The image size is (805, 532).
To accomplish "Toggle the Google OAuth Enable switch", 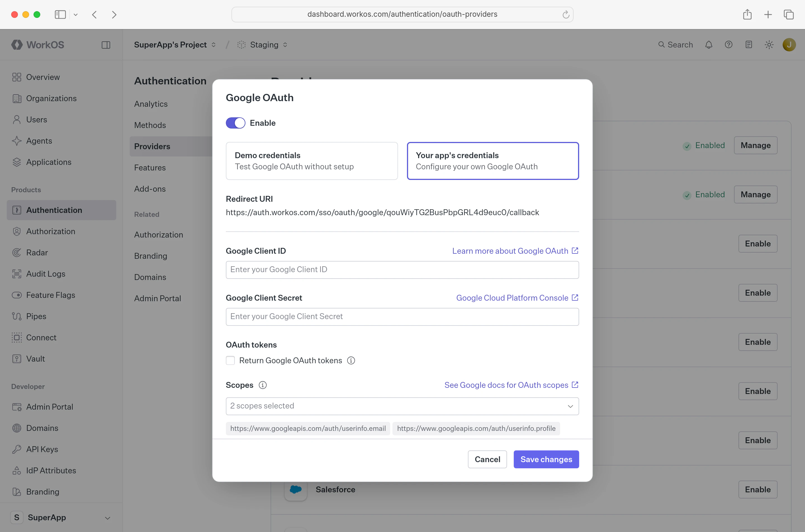I will [235, 123].
